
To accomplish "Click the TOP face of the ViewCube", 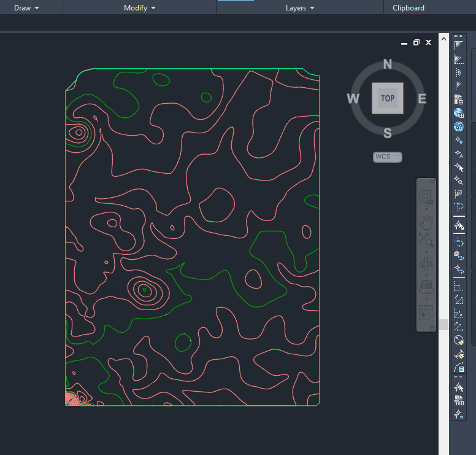I will pyautogui.click(x=388, y=98).
